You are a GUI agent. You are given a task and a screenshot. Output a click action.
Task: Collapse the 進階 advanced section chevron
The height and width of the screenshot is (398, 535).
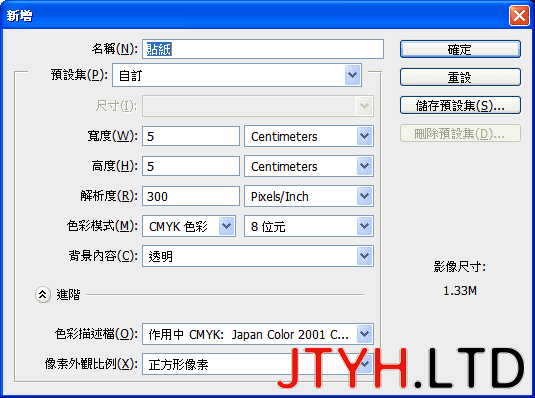(43, 294)
